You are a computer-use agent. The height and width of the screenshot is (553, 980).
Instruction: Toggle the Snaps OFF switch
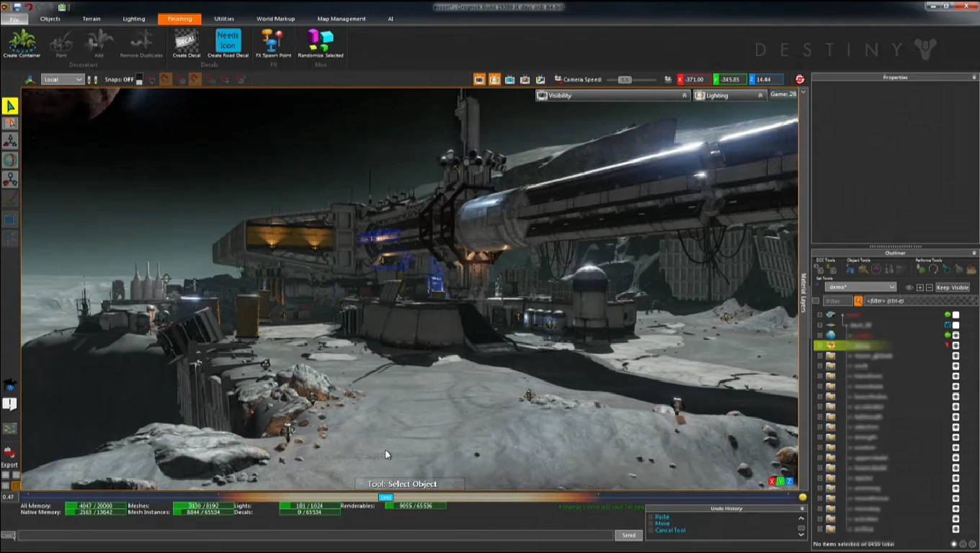point(139,80)
